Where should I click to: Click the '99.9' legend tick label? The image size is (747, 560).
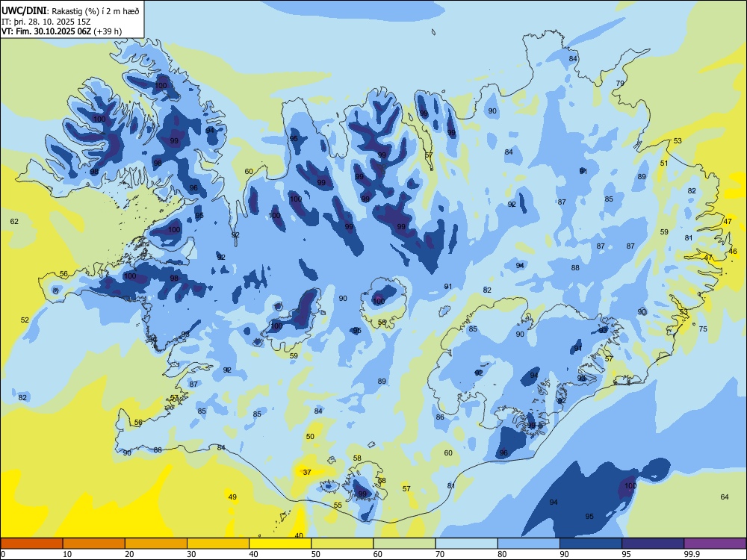tap(691, 554)
